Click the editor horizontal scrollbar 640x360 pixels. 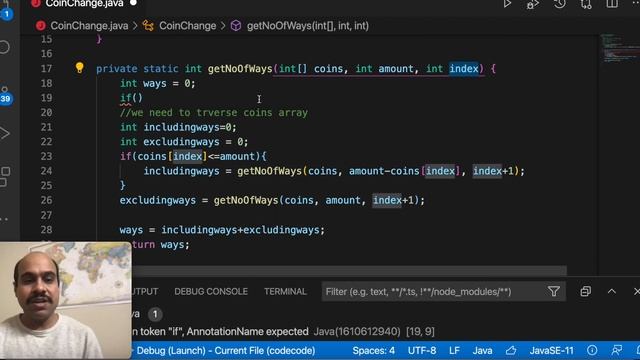(349, 271)
